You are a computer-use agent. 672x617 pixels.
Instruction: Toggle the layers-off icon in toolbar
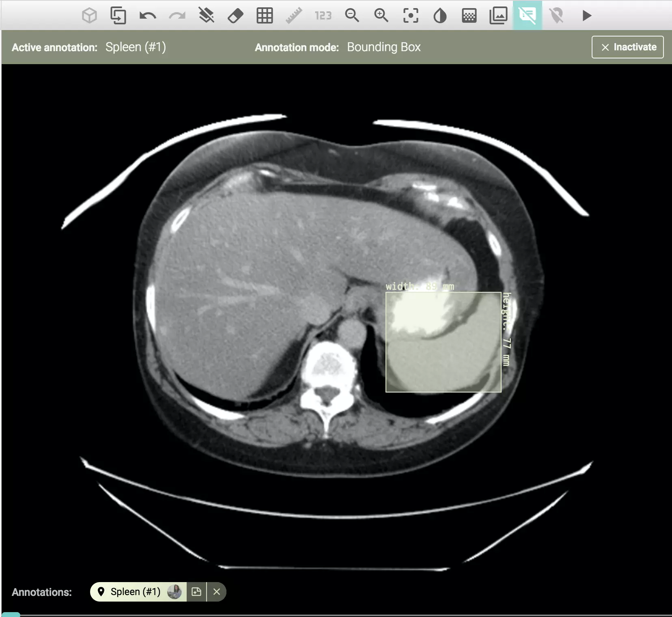(x=206, y=16)
